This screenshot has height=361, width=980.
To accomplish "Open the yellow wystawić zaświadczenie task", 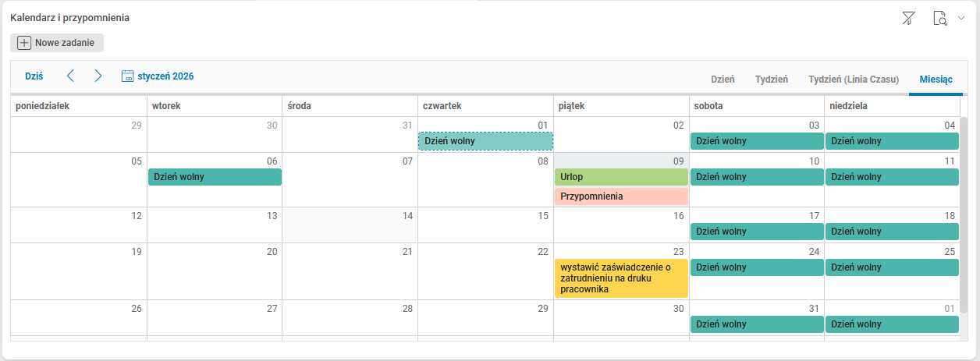I will (x=621, y=278).
